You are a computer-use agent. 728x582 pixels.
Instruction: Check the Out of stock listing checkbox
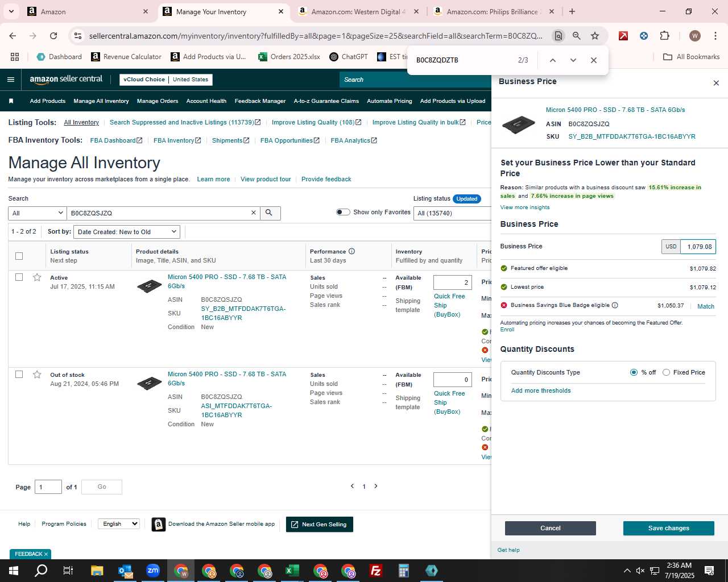pos(19,375)
